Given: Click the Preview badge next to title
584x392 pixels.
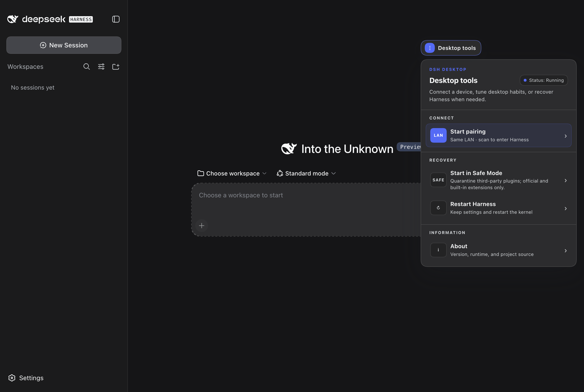Looking at the screenshot, I should 409,147.
